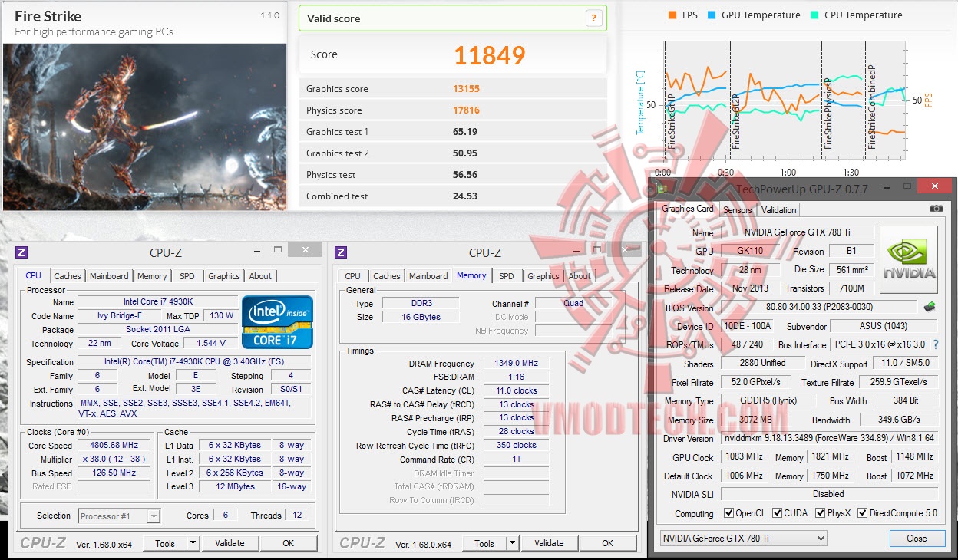Open About tab in CPU-Z memory window
Screen dimensions: 958x560
[580, 276]
